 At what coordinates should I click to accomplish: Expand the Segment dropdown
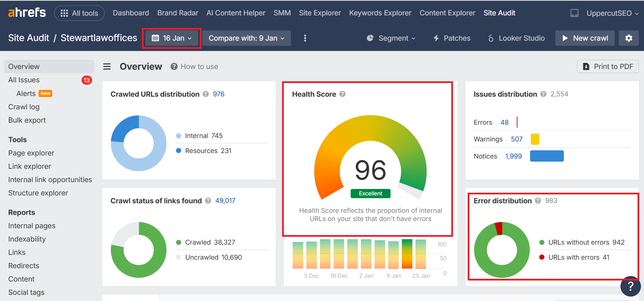pyautogui.click(x=391, y=38)
